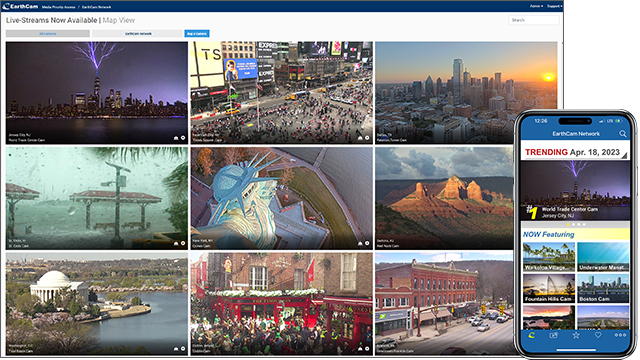Click the "NOW Featuring" heading on phone

tap(549, 234)
